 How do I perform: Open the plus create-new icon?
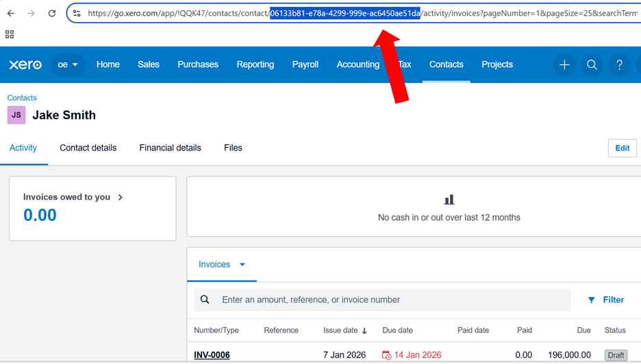564,65
